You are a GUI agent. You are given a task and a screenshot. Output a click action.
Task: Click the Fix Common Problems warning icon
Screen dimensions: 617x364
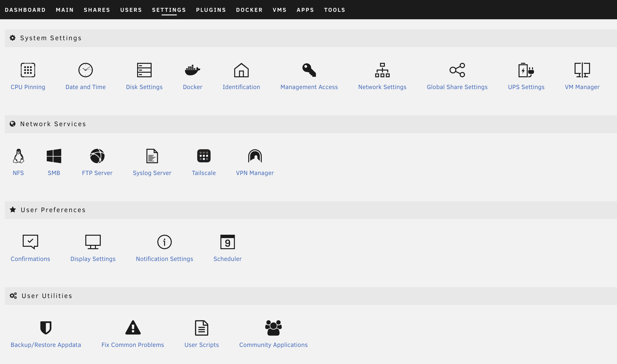[133, 328]
